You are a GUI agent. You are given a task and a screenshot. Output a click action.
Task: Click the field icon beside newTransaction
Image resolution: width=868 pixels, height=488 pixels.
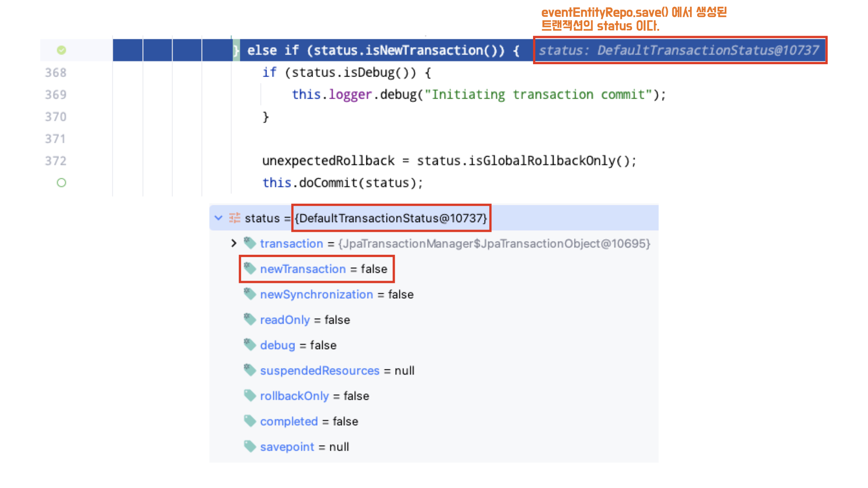pyautogui.click(x=250, y=268)
